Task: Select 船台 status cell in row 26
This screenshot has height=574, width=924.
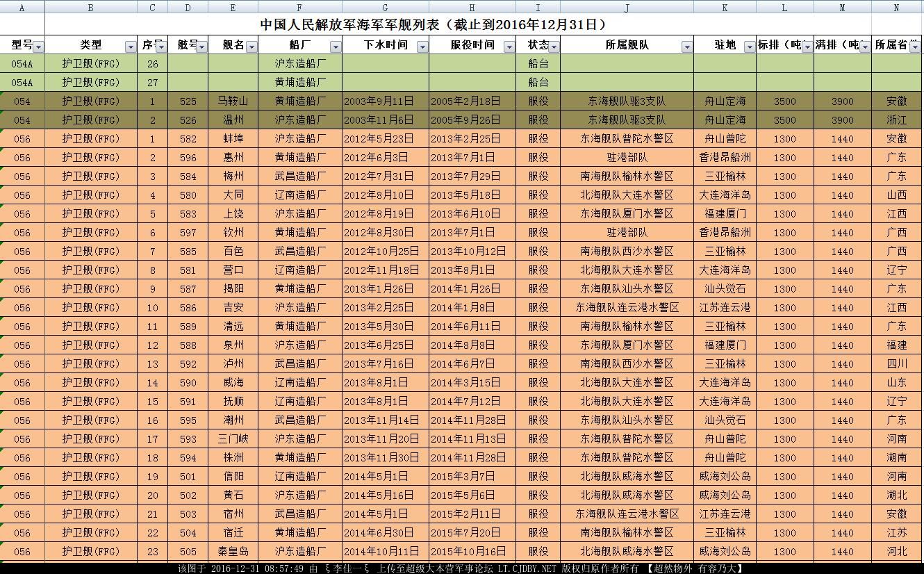Action: click(538, 63)
